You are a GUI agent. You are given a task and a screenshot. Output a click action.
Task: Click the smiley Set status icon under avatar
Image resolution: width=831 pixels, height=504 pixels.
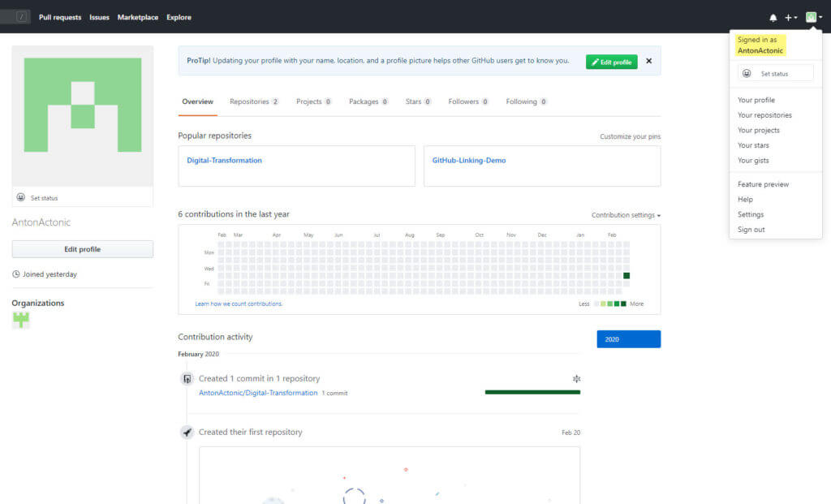pos(21,197)
